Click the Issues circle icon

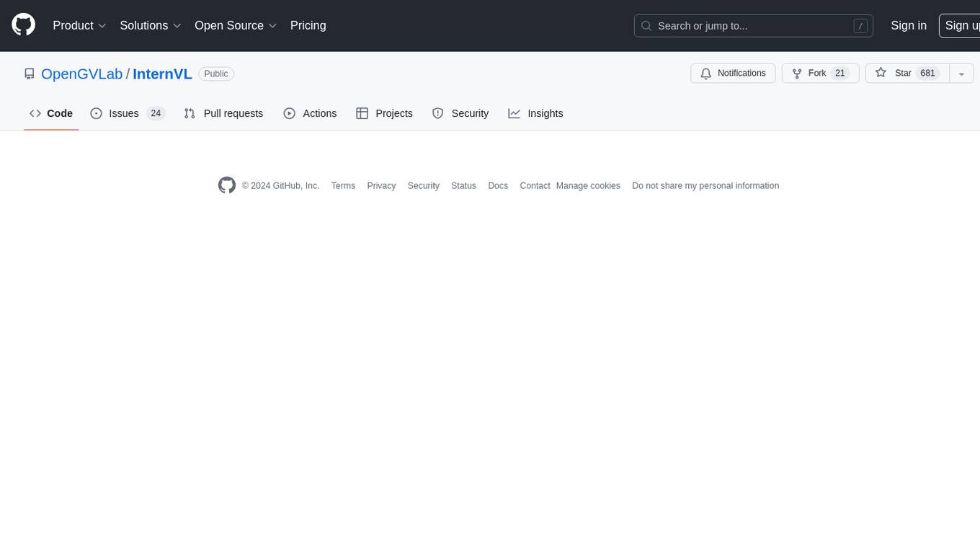(97, 113)
